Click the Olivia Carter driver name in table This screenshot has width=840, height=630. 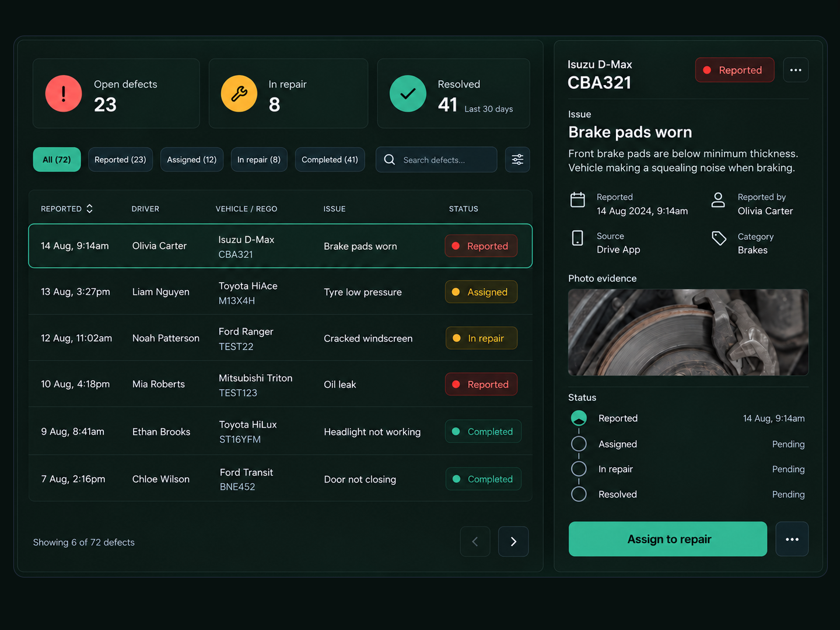coord(159,246)
